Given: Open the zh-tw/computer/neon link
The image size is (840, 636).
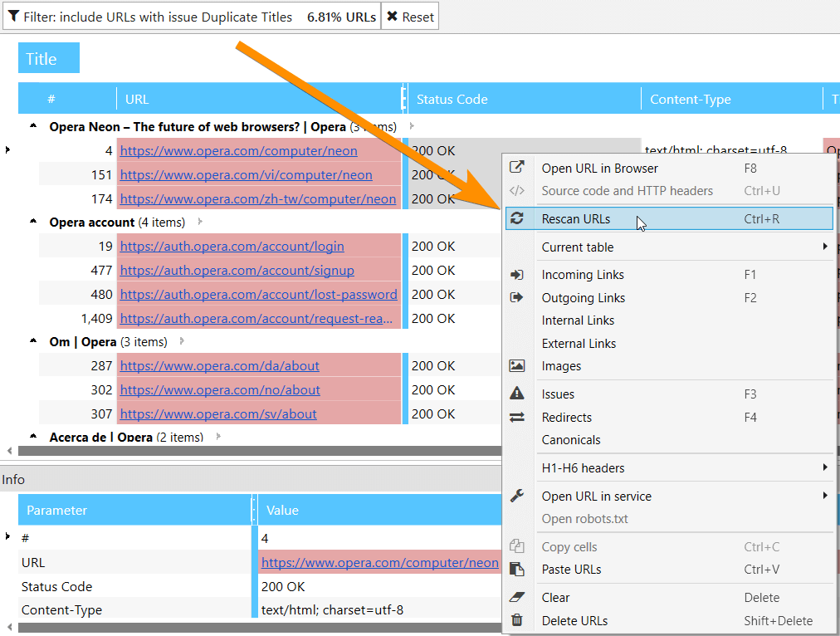Looking at the screenshot, I should 257,199.
